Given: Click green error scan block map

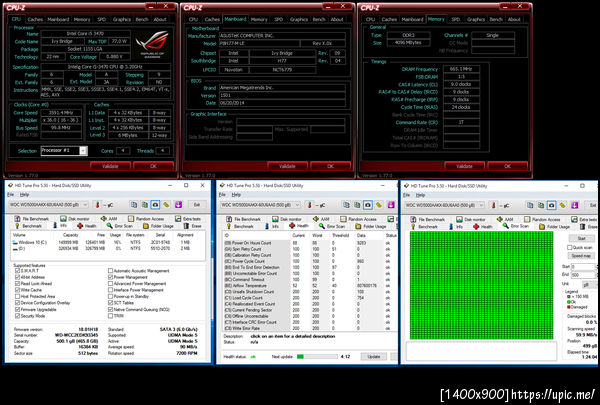Looking at the screenshot, I should (481, 285).
